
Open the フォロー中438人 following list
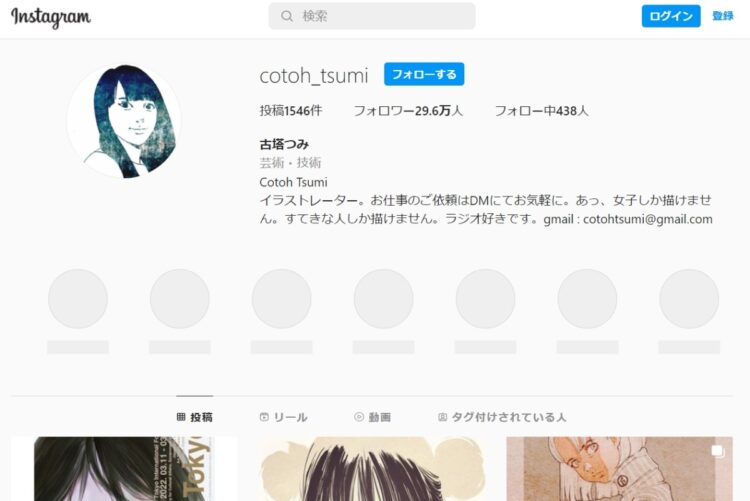[x=541, y=111]
